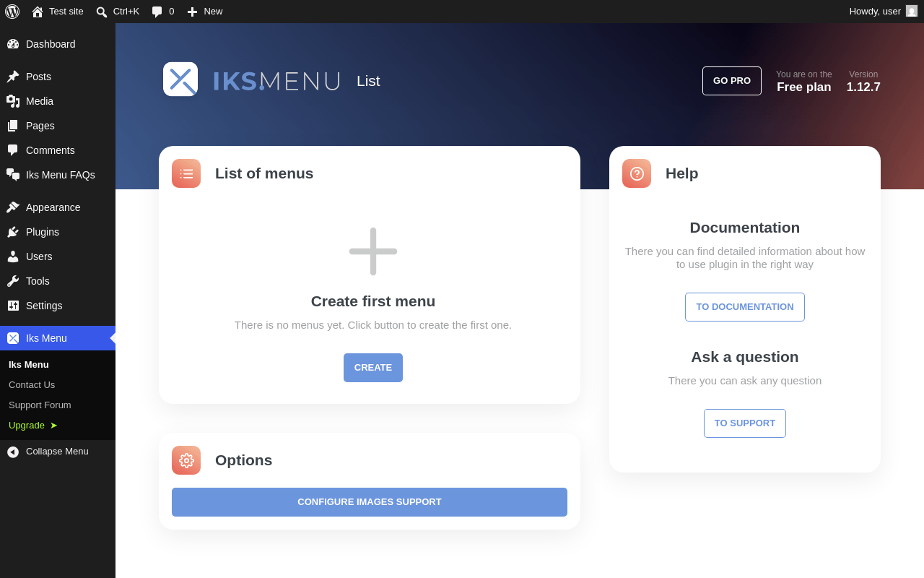This screenshot has width=924, height=578.
Task: Click the Options gear icon
Action: (186, 460)
